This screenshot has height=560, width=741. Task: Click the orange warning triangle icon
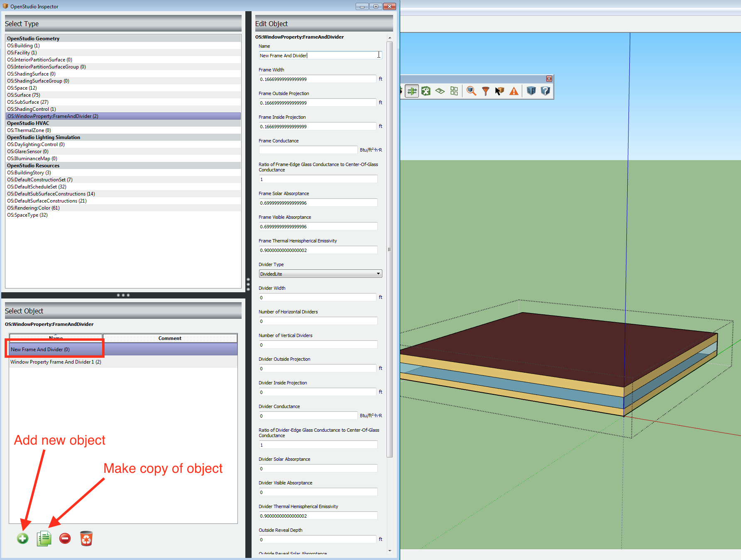[514, 91]
